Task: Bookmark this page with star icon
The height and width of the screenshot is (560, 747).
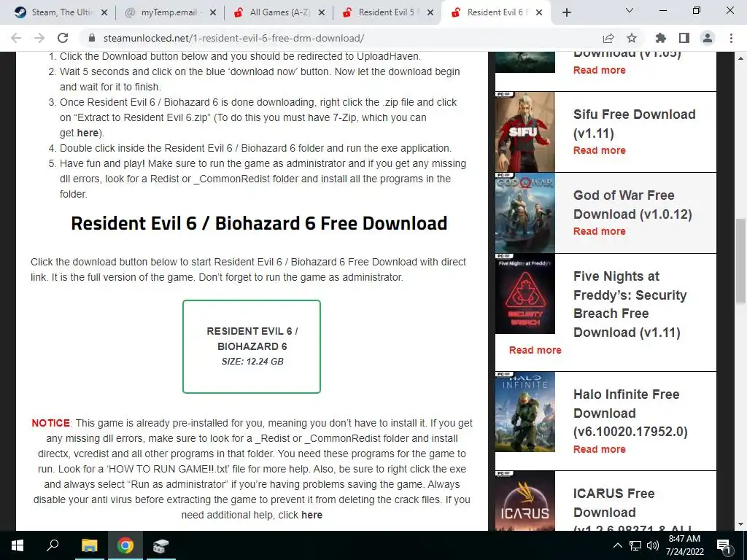Action: pos(632,38)
